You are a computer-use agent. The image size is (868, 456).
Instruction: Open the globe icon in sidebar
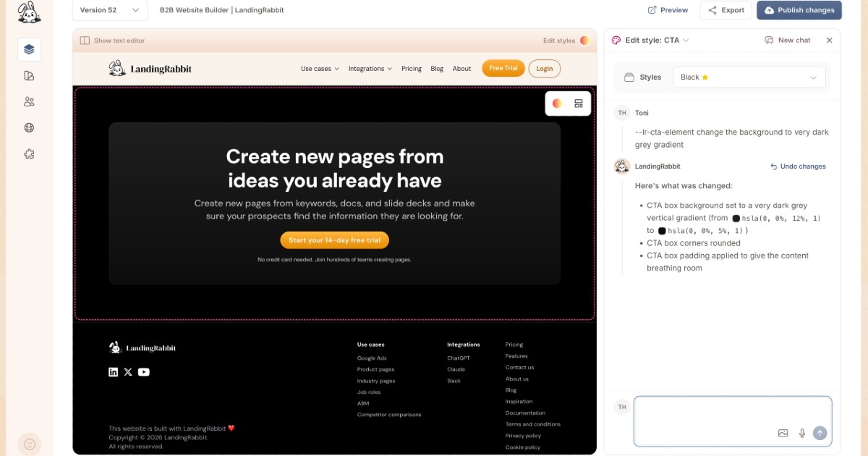pyautogui.click(x=29, y=128)
